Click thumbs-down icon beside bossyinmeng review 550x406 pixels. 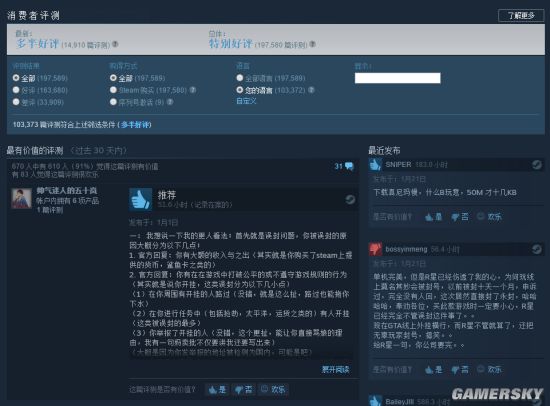tap(375, 249)
